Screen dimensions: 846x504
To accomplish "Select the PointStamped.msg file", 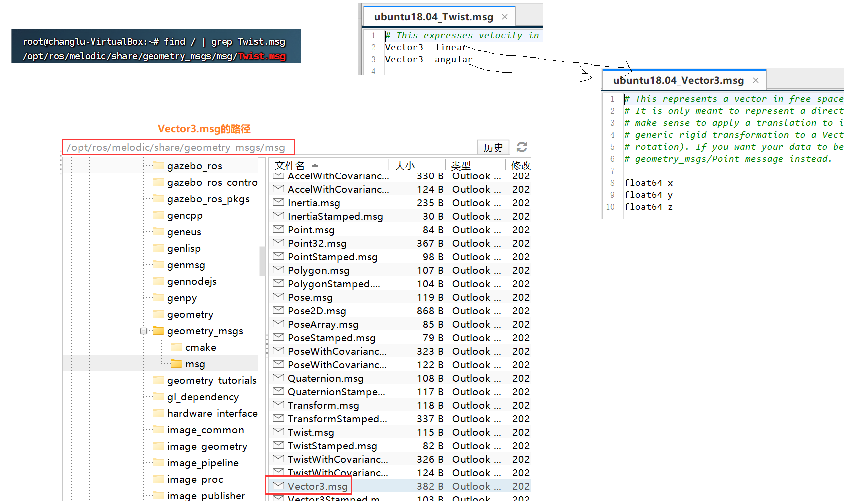I will (x=332, y=257).
